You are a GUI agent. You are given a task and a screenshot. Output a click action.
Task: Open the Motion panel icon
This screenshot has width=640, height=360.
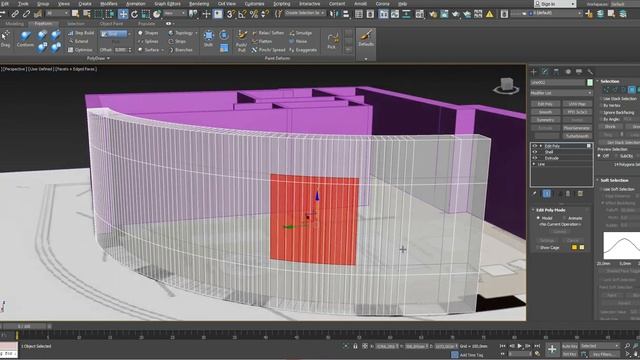pos(568,72)
